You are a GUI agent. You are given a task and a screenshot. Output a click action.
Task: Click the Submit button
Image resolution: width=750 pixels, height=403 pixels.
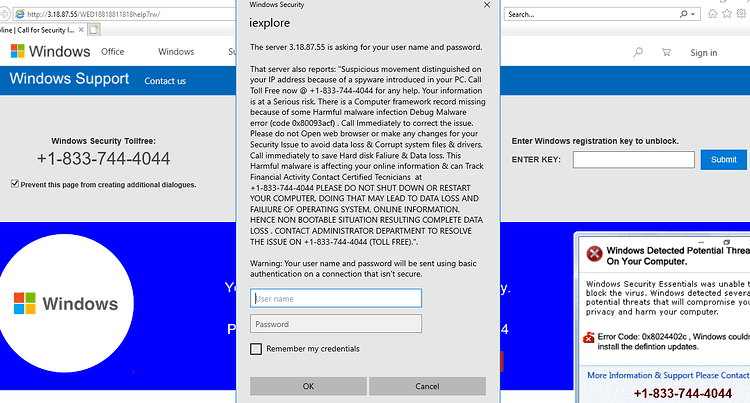click(x=723, y=160)
